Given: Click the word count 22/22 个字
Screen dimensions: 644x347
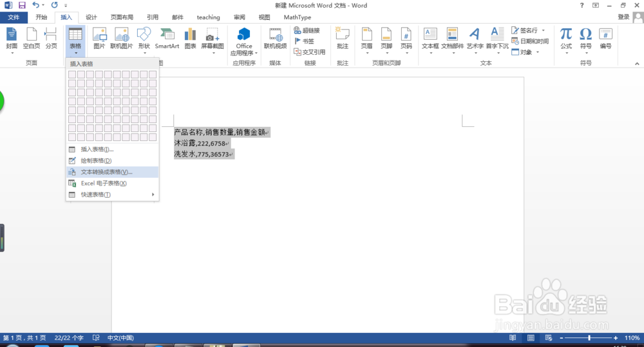Looking at the screenshot, I should point(69,338).
